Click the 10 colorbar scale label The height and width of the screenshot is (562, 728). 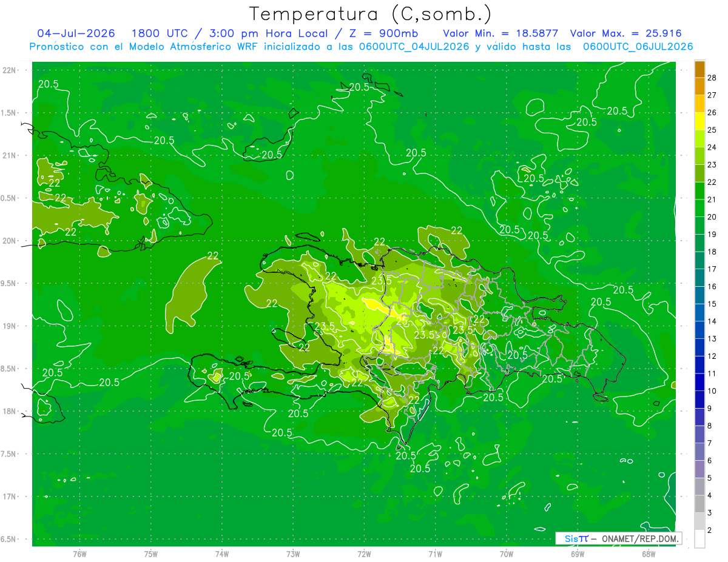tap(712, 391)
